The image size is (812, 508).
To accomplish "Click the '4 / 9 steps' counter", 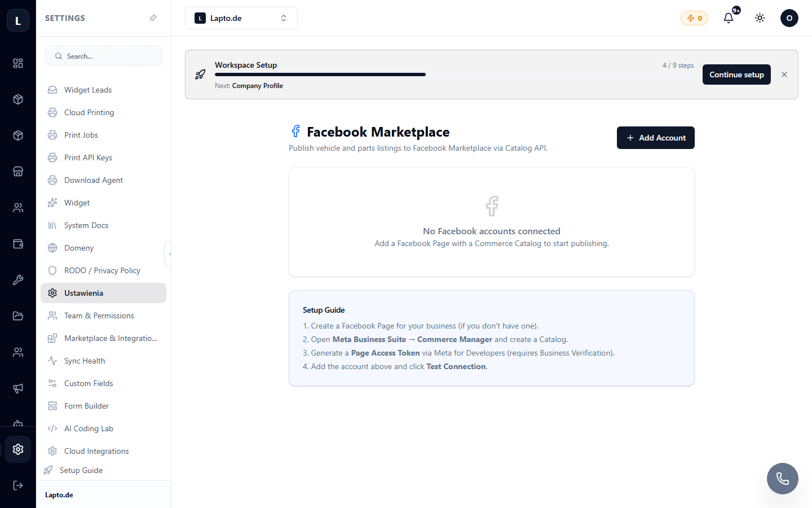I will point(678,65).
